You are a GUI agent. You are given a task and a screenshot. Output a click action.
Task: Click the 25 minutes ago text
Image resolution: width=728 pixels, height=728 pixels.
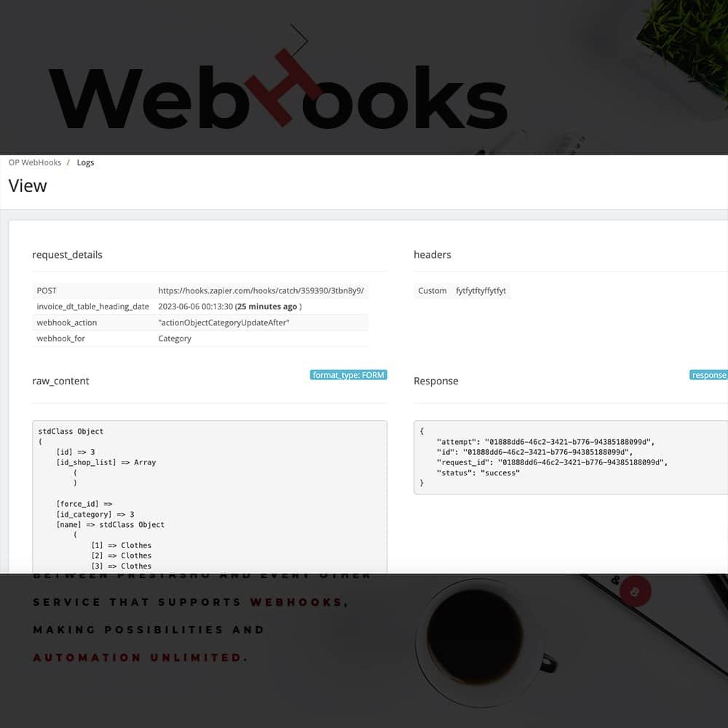pos(267,306)
